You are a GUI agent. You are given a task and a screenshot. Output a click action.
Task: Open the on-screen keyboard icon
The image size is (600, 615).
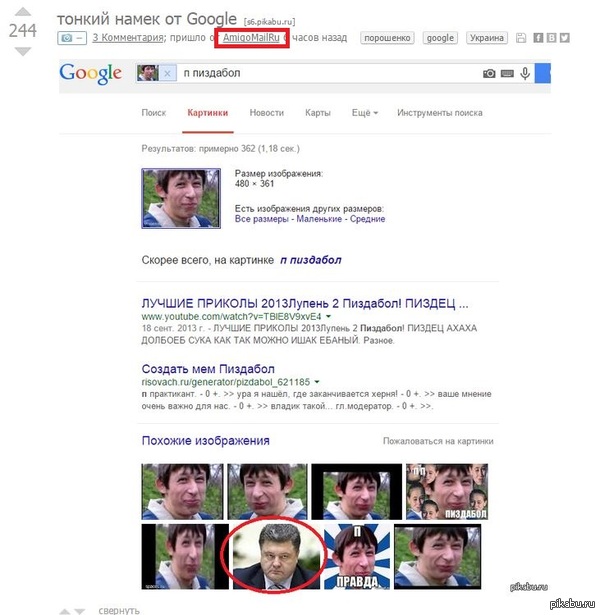pos(507,73)
